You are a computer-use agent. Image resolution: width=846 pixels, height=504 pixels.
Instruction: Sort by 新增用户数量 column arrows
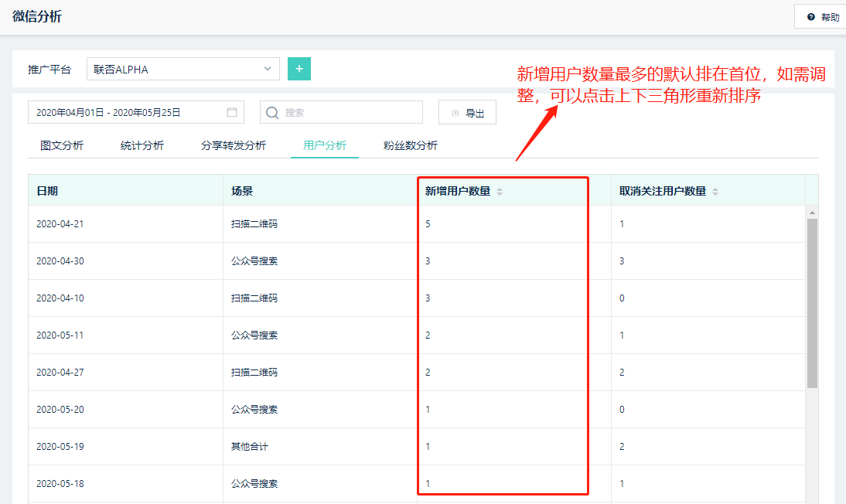[x=500, y=192]
